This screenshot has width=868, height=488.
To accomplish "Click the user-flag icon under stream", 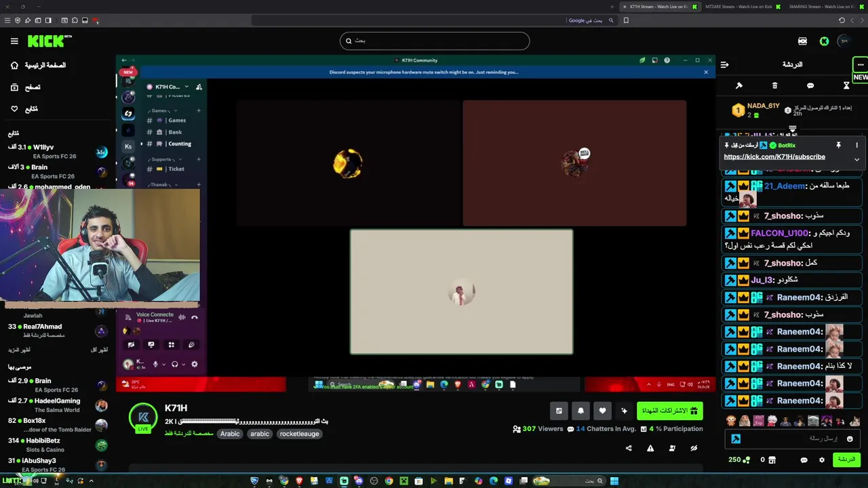I will coord(672,448).
